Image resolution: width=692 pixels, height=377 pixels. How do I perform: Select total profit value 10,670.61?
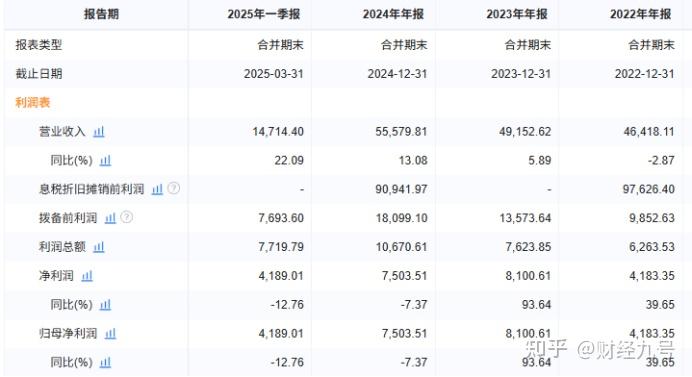pos(402,247)
